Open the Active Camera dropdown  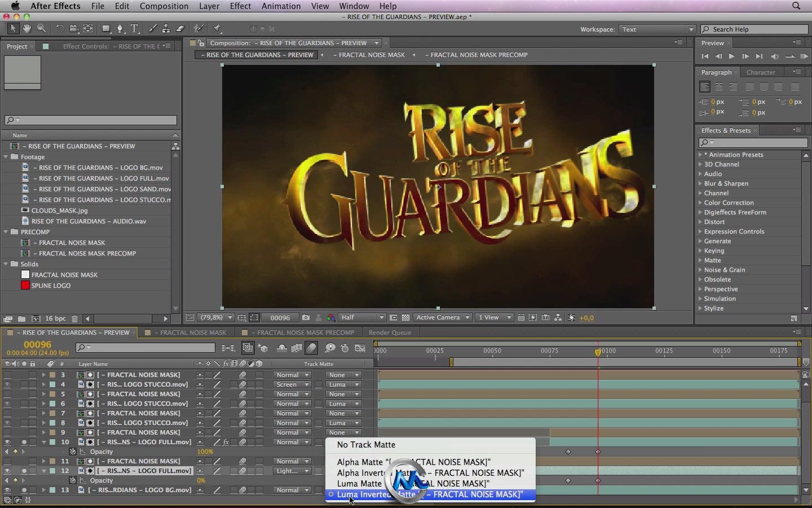click(x=443, y=318)
